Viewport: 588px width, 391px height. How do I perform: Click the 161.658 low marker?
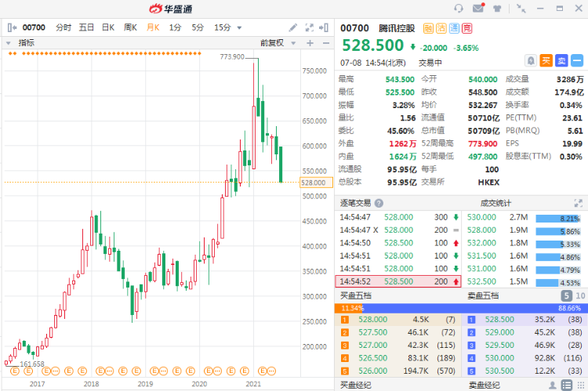[x=32, y=364]
